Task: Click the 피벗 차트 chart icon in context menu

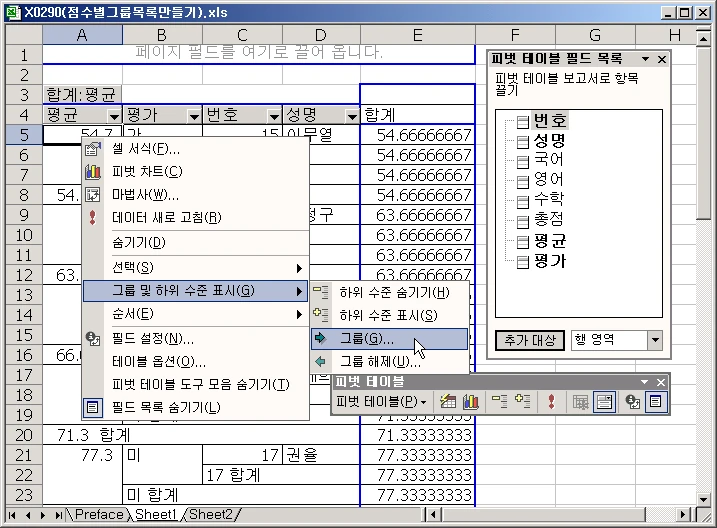Action: (93, 171)
